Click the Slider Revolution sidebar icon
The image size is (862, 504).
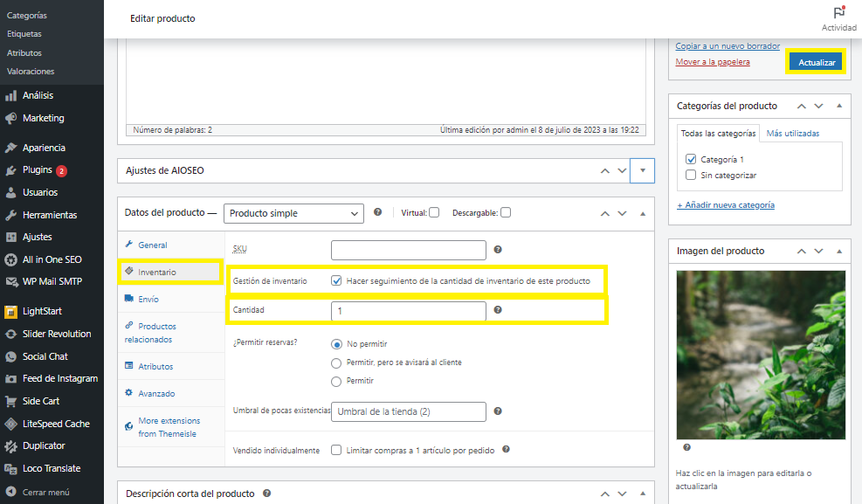coord(11,334)
